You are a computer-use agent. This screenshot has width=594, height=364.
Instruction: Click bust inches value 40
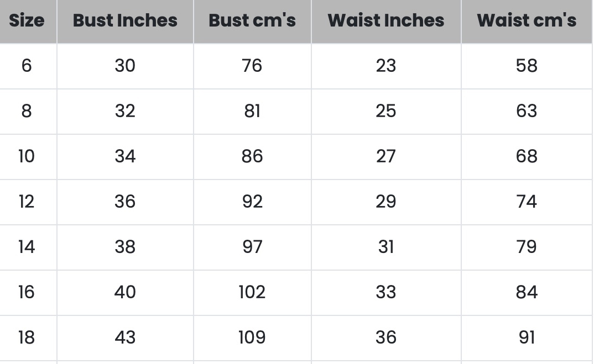125,292
